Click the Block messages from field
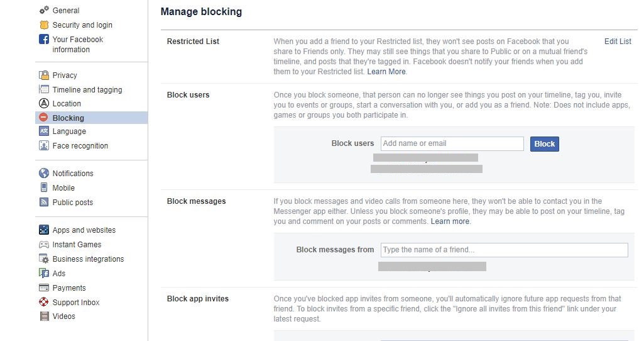The height and width of the screenshot is (341, 644). 504,250
